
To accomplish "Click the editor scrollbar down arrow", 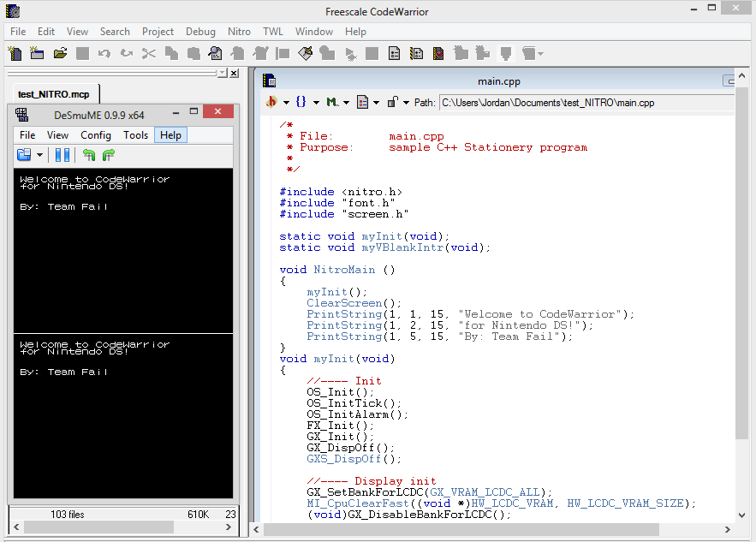I will 741,515.
